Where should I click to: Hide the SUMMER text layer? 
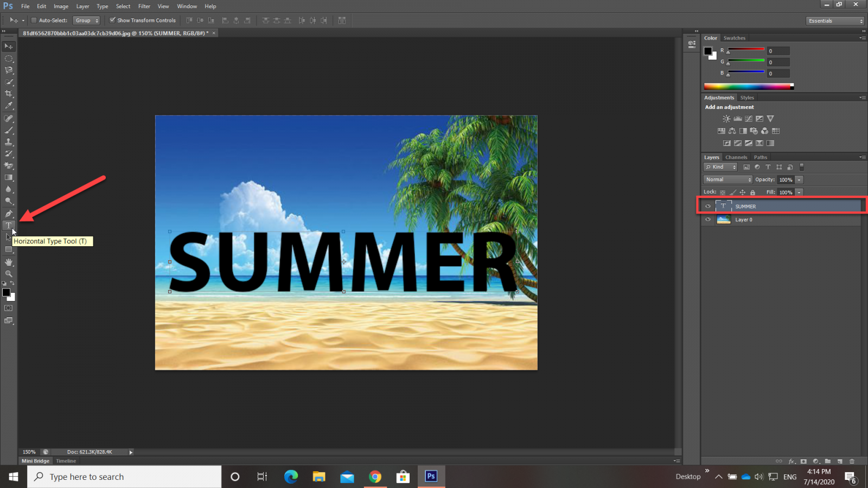(708, 206)
